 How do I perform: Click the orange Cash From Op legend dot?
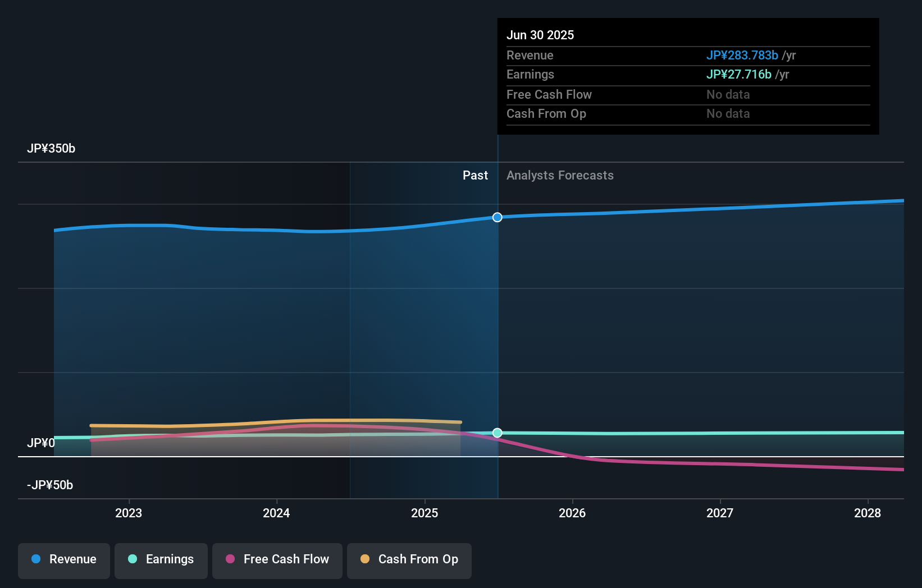pos(366,560)
